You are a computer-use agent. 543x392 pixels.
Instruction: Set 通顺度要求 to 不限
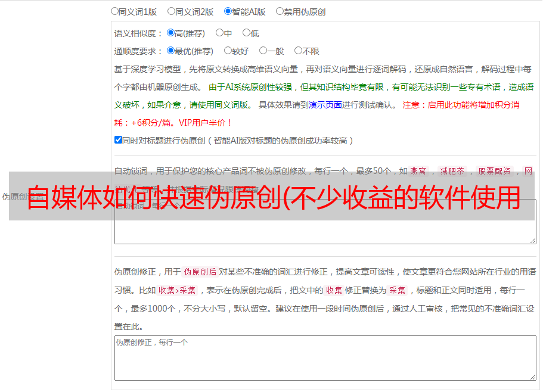[x=298, y=51]
